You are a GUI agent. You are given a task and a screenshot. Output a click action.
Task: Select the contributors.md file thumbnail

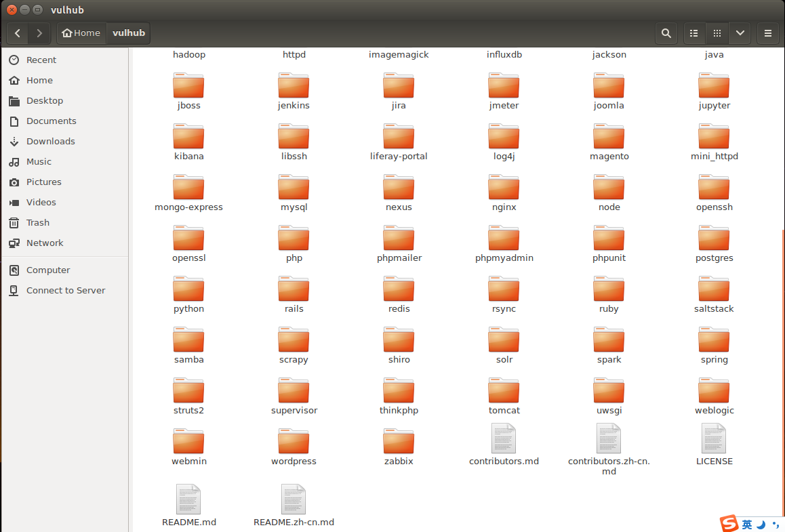pos(504,438)
